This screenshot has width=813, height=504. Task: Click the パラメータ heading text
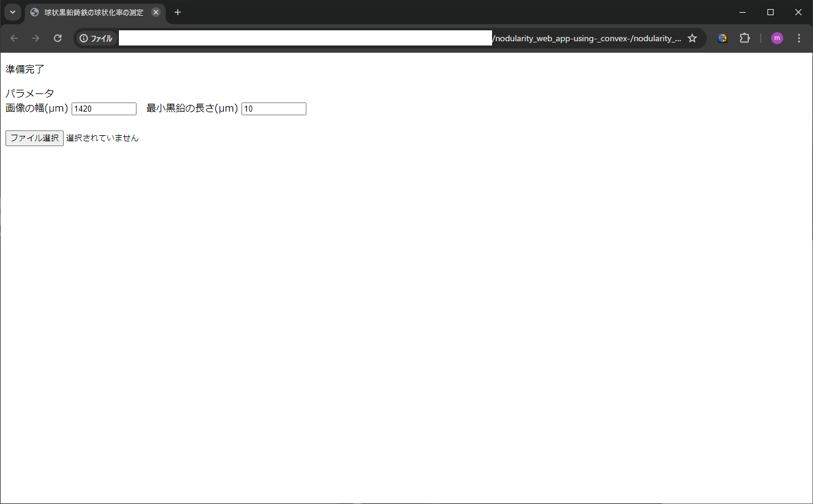point(30,93)
